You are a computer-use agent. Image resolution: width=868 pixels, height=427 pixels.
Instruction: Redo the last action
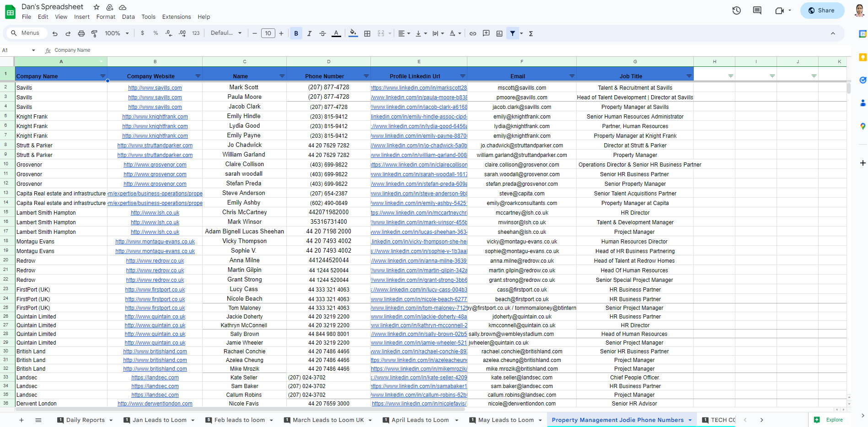68,33
